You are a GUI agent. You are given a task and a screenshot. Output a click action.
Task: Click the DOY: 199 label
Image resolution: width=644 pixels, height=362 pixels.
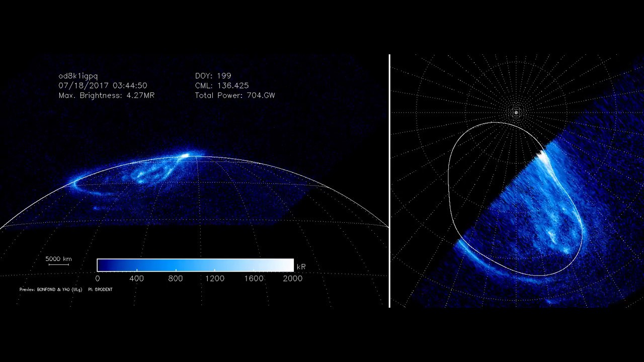(x=213, y=76)
